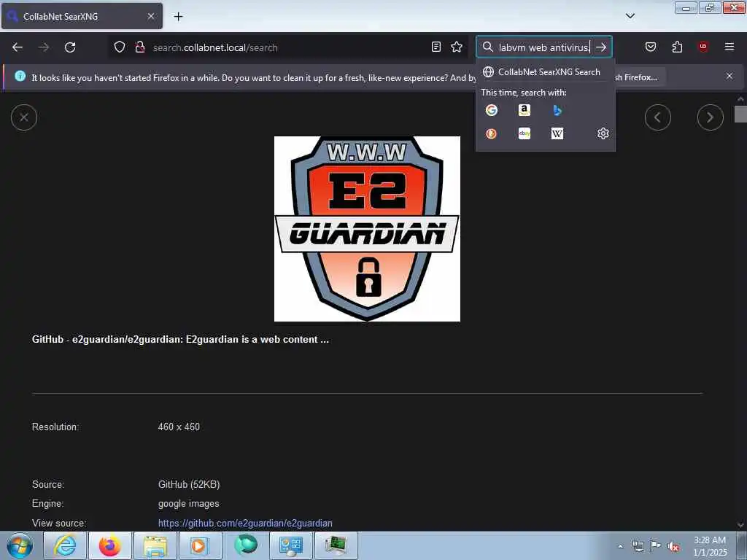Click the muted volume tray icon
747x560 pixels.
673,547
